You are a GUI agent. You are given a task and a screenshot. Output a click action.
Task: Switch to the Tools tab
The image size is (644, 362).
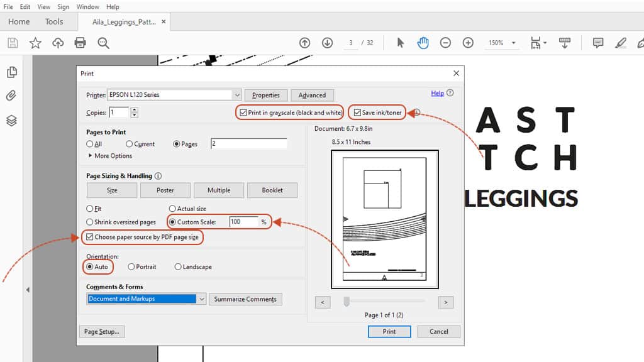coord(54,21)
